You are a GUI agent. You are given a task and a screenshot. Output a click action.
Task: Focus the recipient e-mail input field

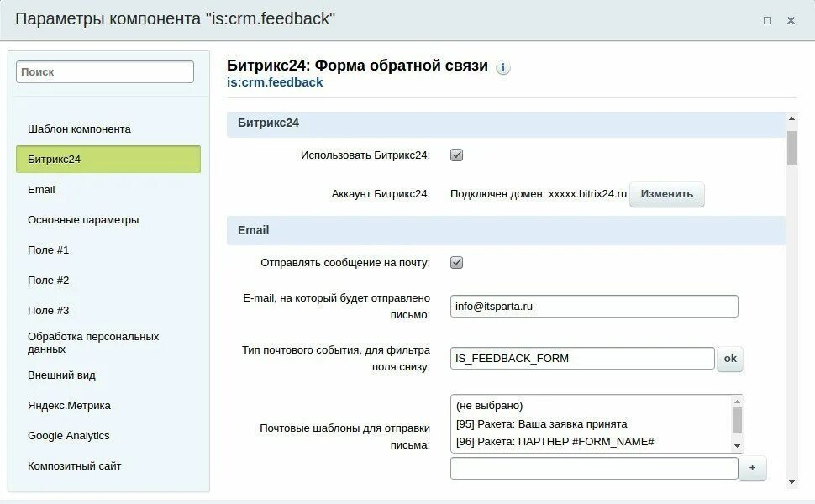tap(593, 307)
